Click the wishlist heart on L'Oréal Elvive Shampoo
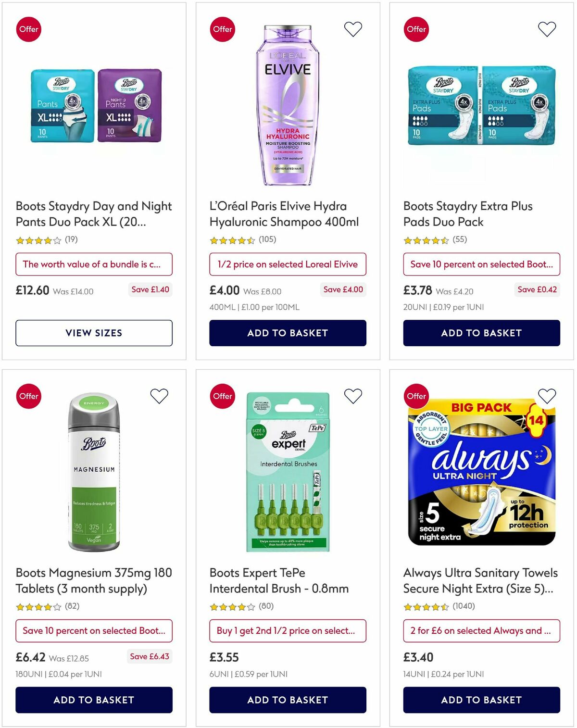Screen dimensions: 577x728 click(x=353, y=29)
